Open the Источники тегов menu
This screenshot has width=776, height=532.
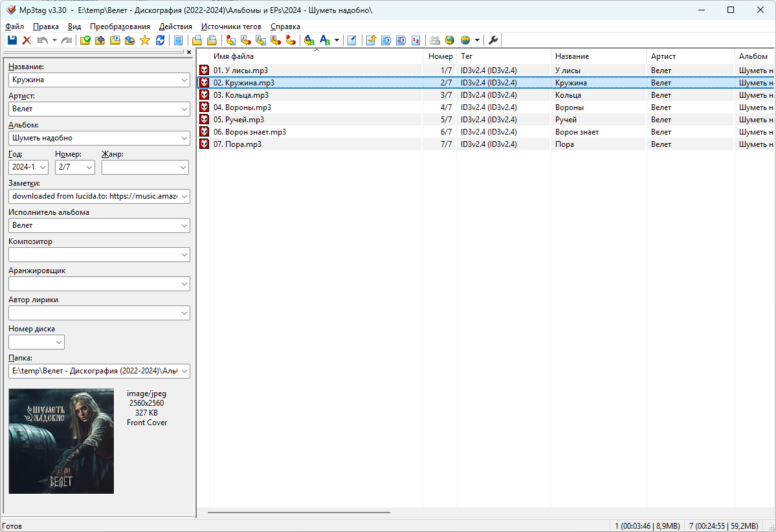tap(231, 27)
